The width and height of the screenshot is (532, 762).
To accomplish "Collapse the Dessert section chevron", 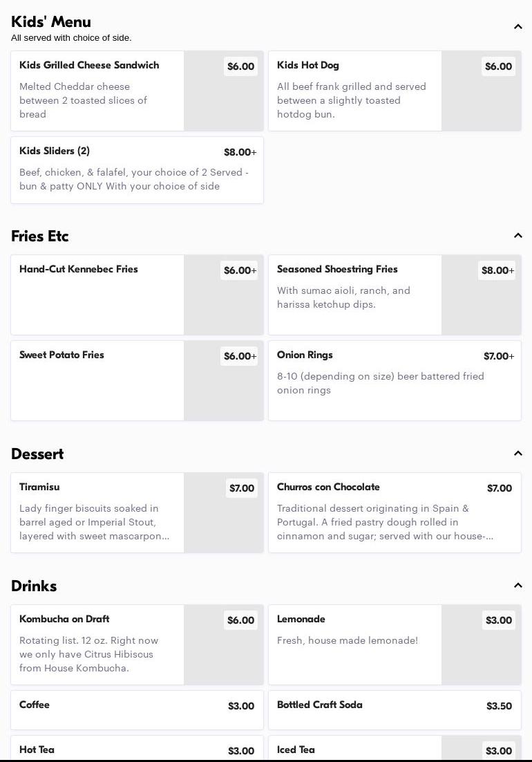I will click(517, 454).
